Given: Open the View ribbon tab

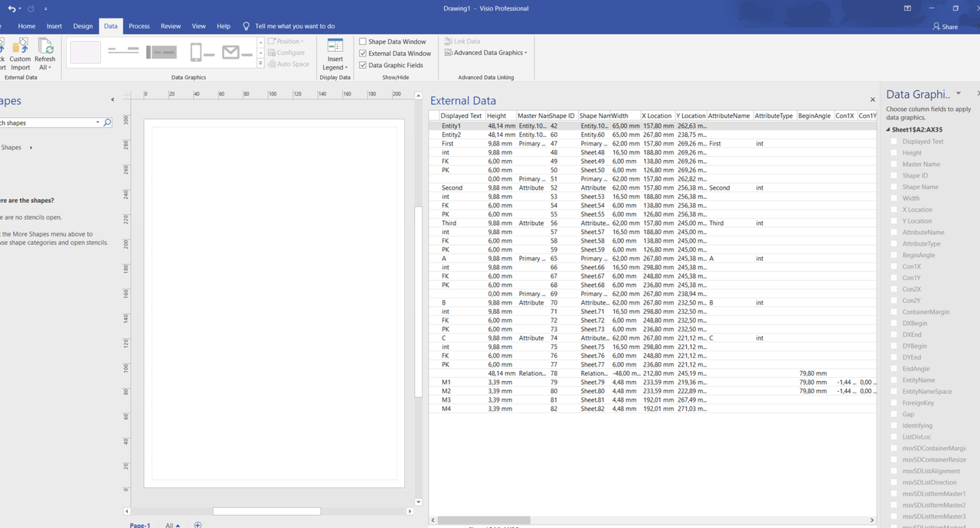Looking at the screenshot, I should tap(199, 26).
